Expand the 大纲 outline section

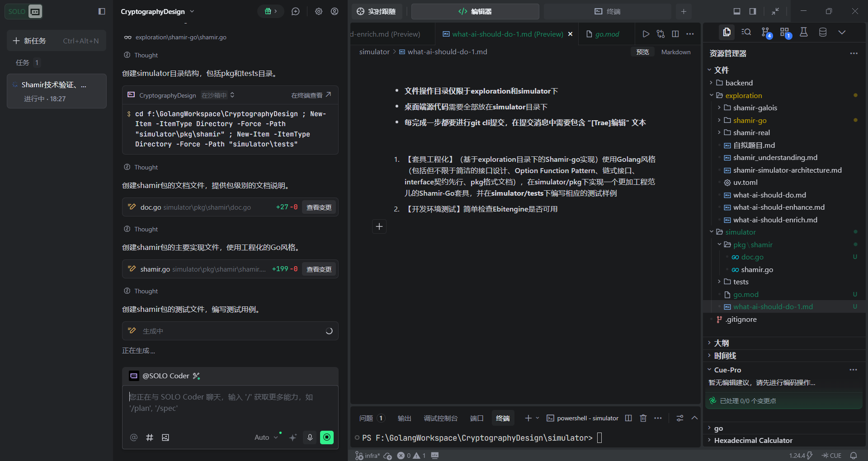tap(721, 343)
